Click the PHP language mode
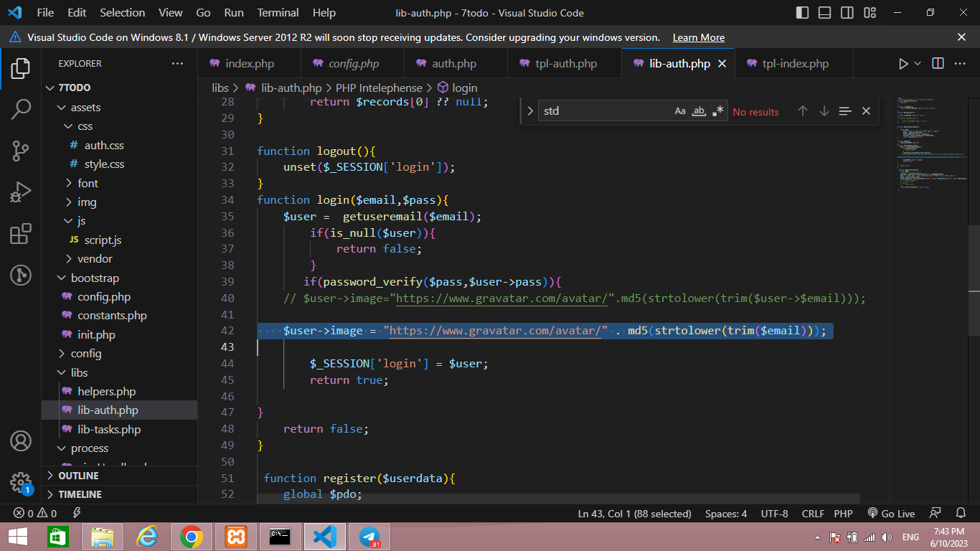The height and width of the screenshot is (551, 980). click(843, 514)
